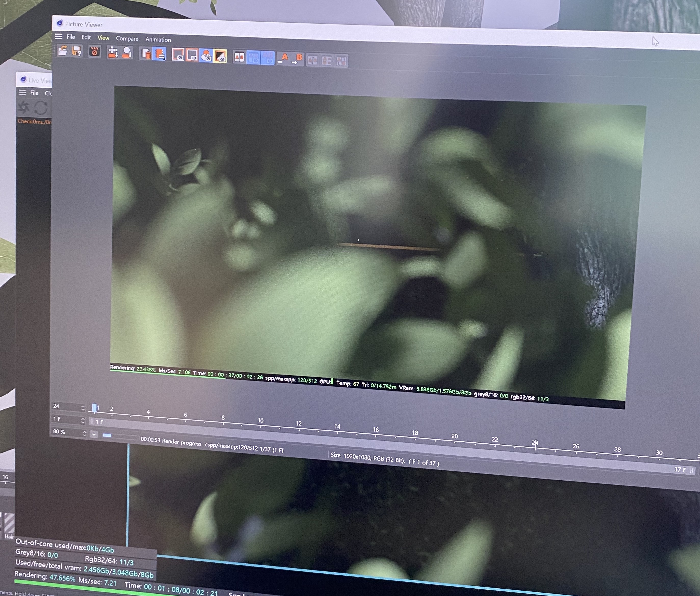This screenshot has height=596, width=700.
Task: Open the View menu
Action: pos(103,38)
